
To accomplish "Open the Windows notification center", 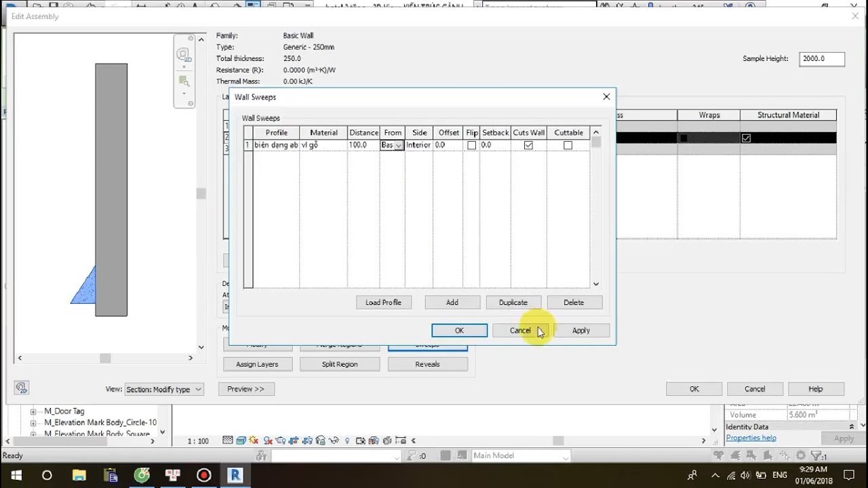I will click(848, 475).
